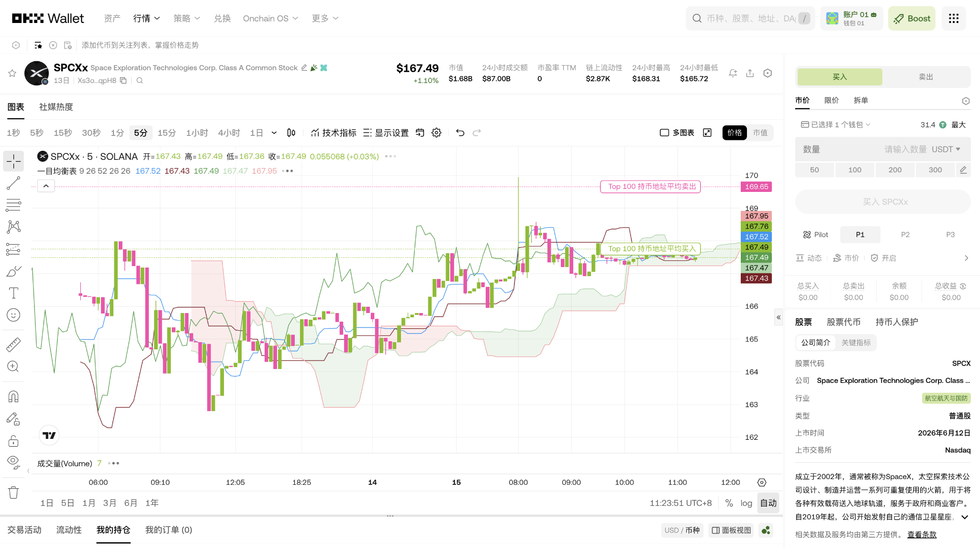The width and height of the screenshot is (980, 548).
Task: Open the layout template icon in toolbar
Action: [420, 133]
